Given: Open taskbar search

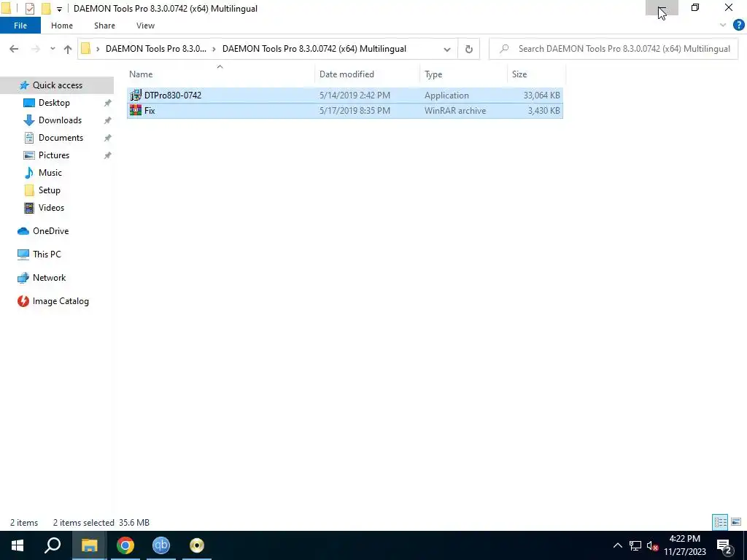Looking at the screenshot, I should tap(53, 545).
